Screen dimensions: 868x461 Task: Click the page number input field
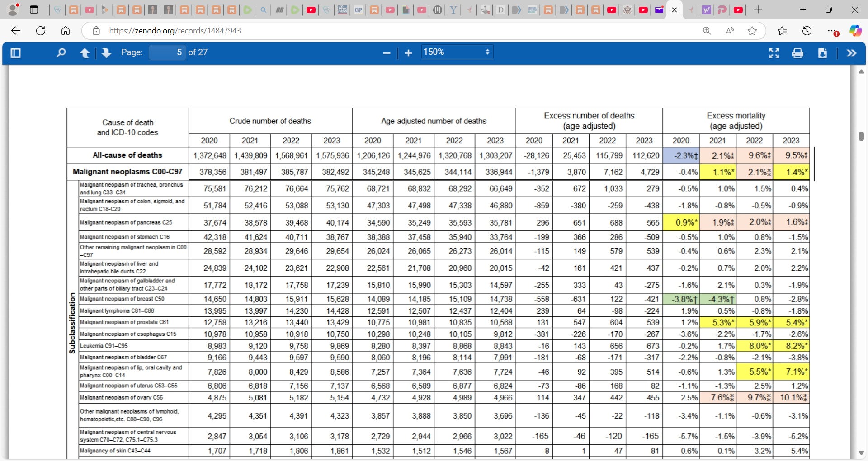tap(167, 52)
